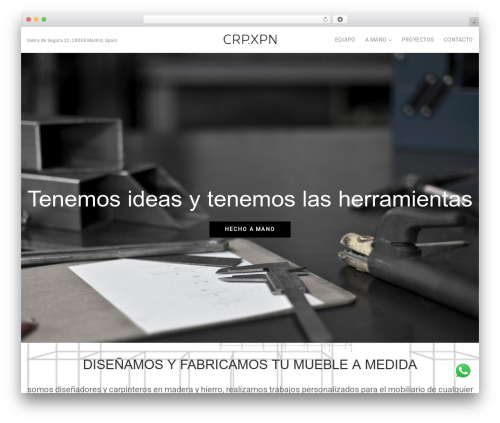Go to the PROYECTOS page
This screenshot has width=500, height=423.
418,40
